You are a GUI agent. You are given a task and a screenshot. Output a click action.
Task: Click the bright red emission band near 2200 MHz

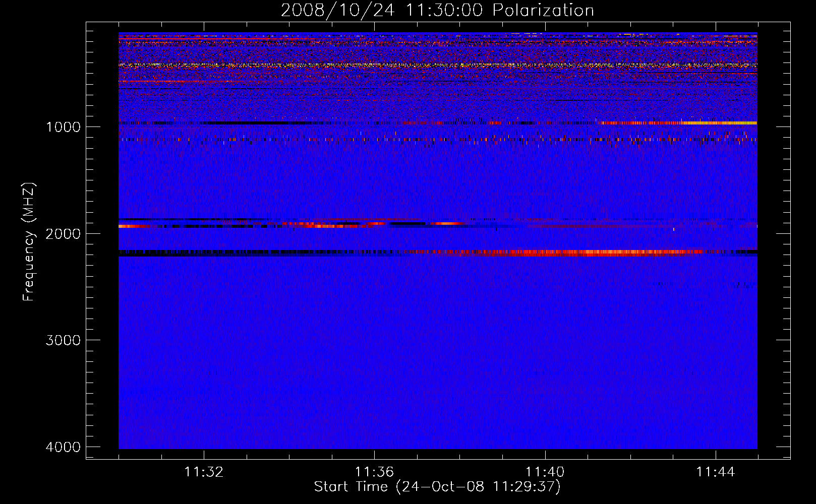click(565, 253)
